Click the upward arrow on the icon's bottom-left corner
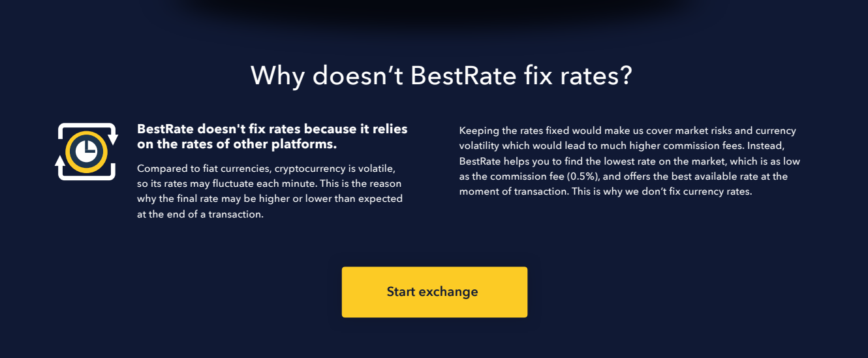Image resolution: width=868 pixels, height=358 pixels. tap(60, 163)
